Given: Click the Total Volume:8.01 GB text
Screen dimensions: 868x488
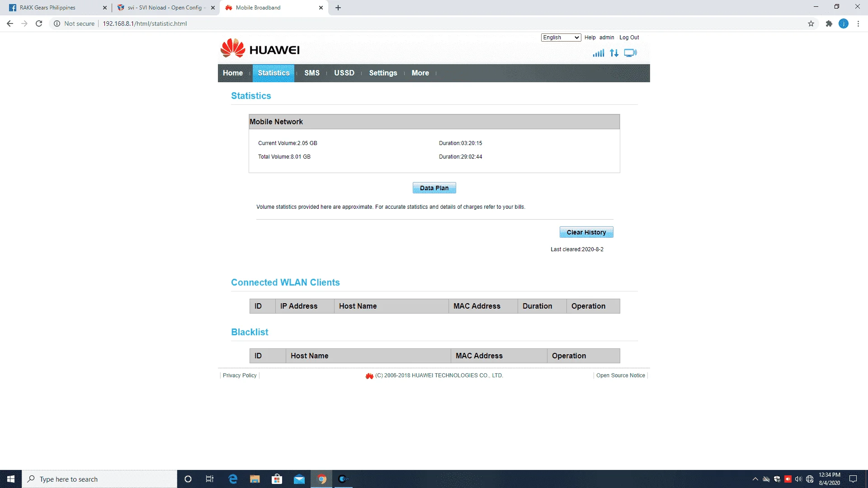Looking at the screenshot, I should (x=284, y=157).
